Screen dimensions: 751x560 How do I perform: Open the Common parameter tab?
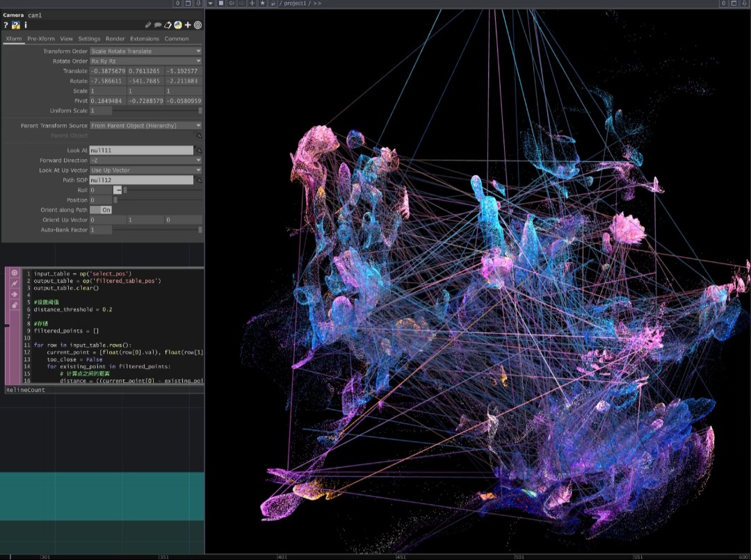(x=176, y=39)
